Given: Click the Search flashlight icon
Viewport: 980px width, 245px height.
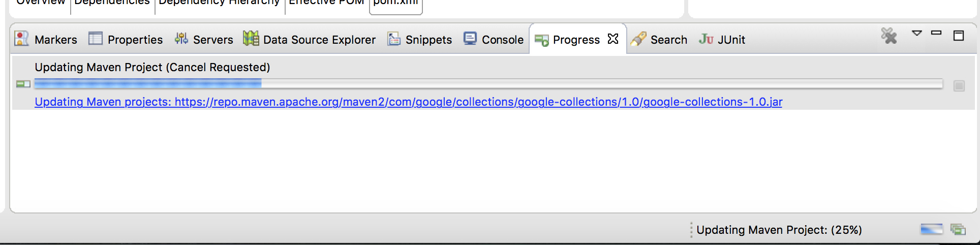Looking at the screenshot, I should 638,39.
